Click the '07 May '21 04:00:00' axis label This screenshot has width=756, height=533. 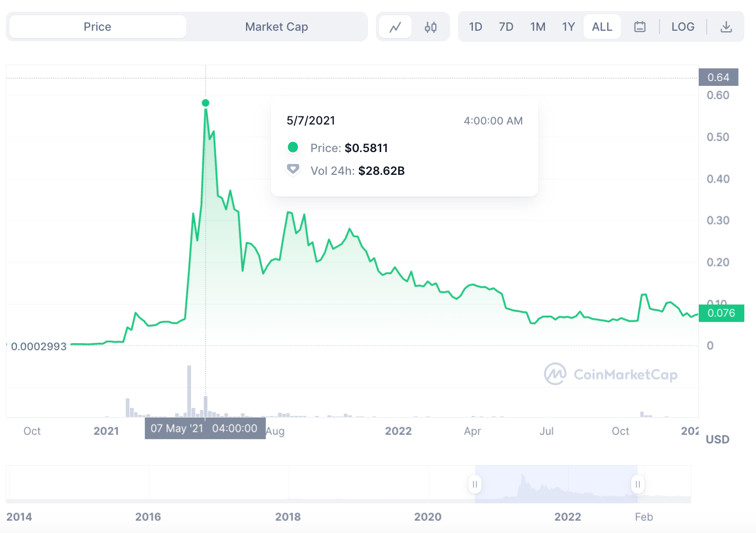pos(205,428)
